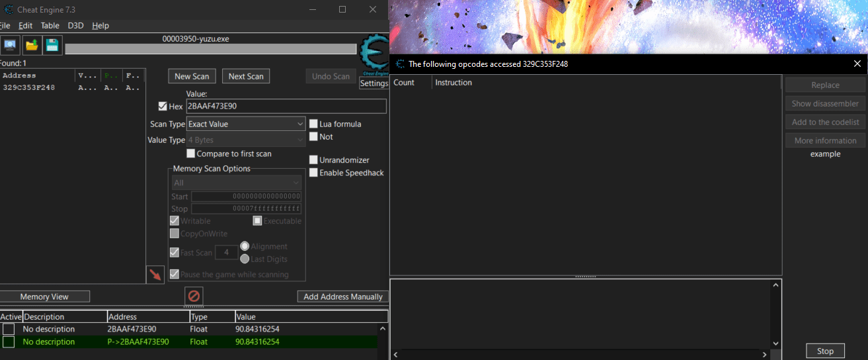The image size is (868, 360).
Task: Click the hex Value input field
Action: 286,107
